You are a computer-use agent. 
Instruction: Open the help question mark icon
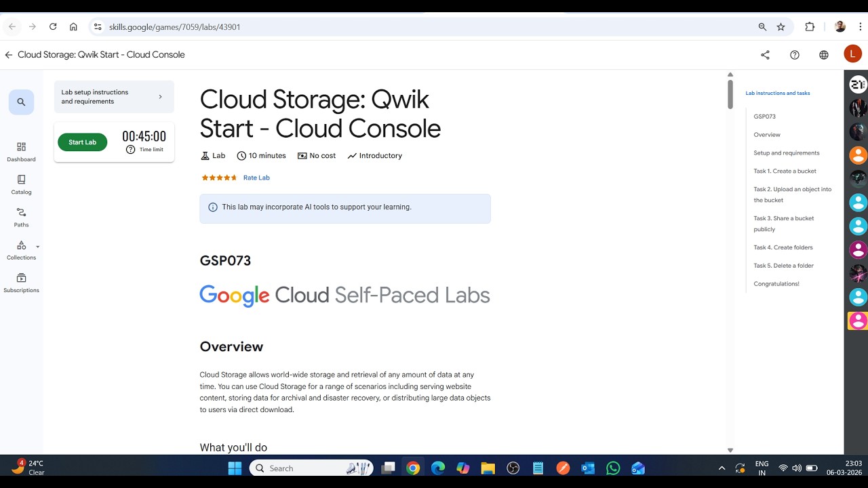795,55
